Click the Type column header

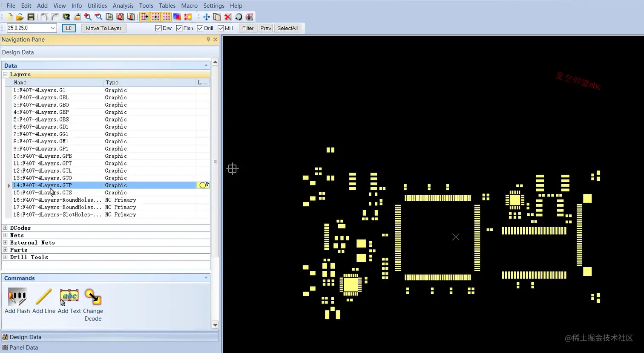pyautogui.click(x=150, y=82)
